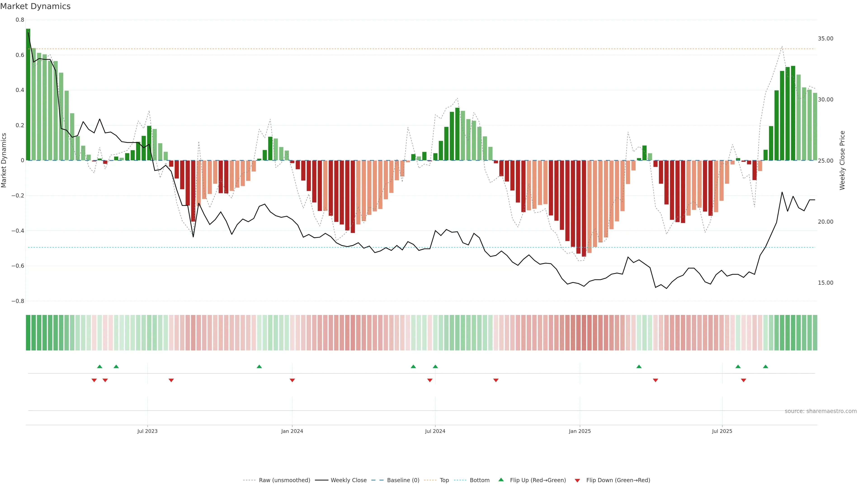Click red triangle icon in the legend
This screenshot has height=488, width=868.
coord(577,480)
